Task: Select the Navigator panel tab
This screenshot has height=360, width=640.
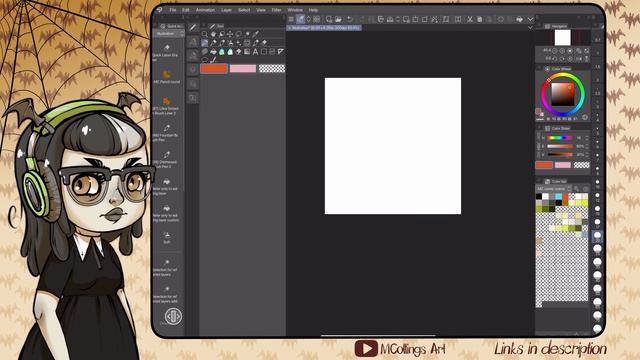Action: (x=556, y=26)
